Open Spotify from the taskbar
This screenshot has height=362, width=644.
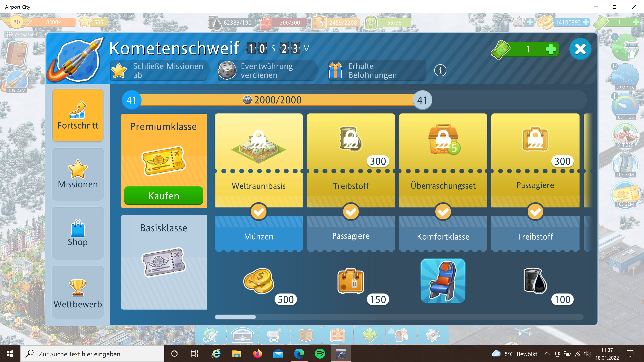tap(320, 354)
